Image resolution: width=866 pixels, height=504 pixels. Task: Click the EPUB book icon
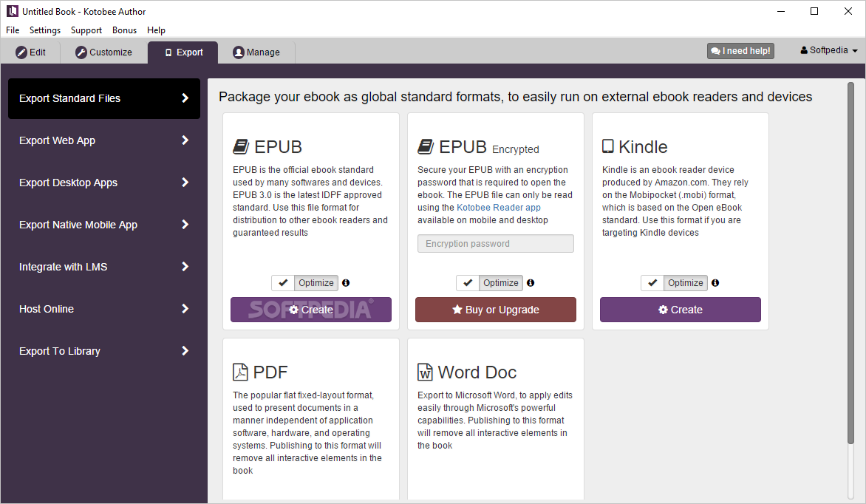(241, 146)
